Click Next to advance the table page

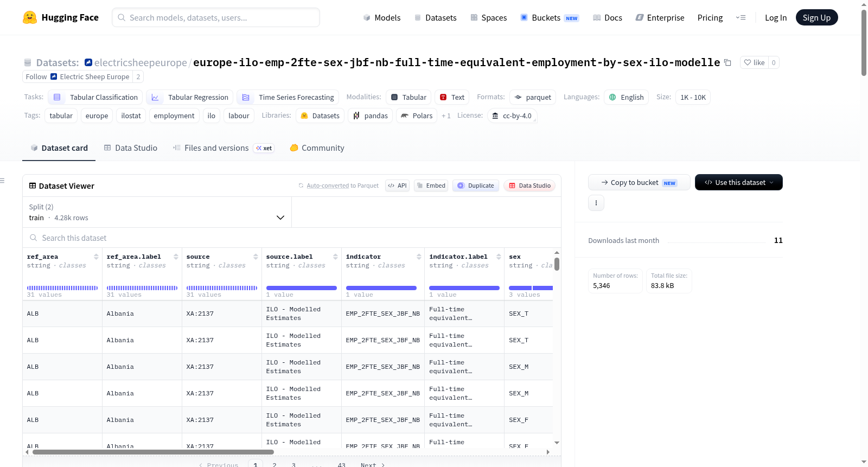tap(373, 465)
